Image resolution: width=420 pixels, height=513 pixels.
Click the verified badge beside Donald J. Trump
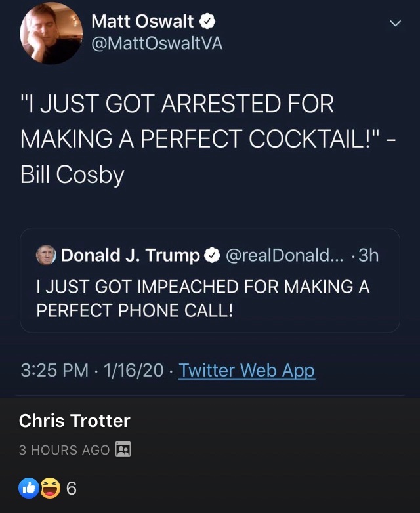[211, 255]
